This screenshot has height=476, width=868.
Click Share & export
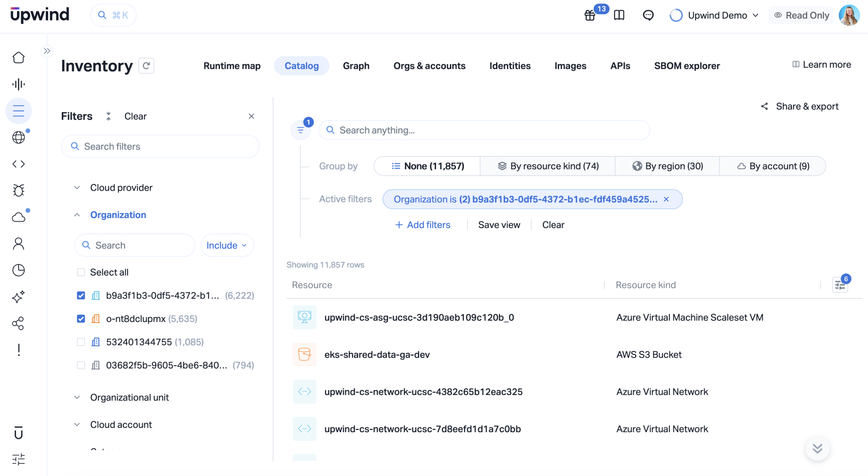coord(800,106)
